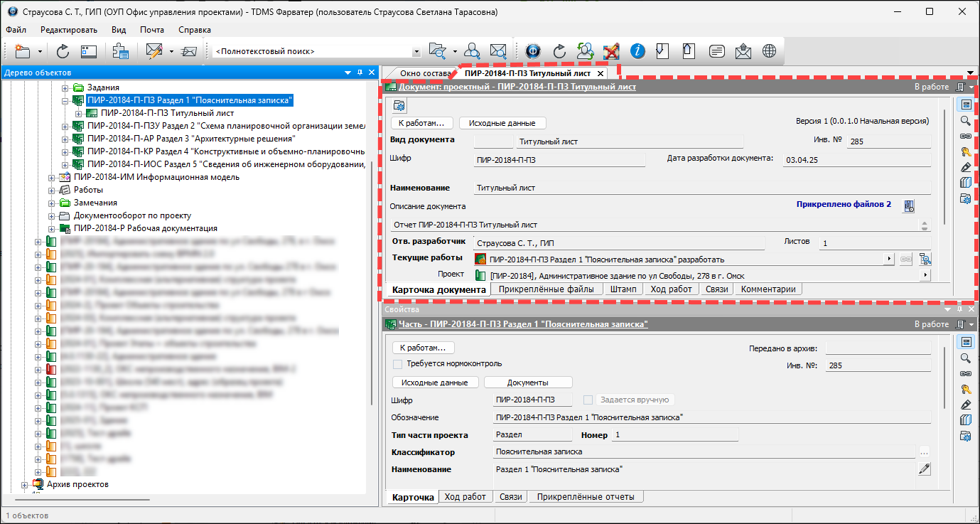The image size is (980, 524).
Task: Click the magnifier icon in document sidebar
Action: [965, 121]
